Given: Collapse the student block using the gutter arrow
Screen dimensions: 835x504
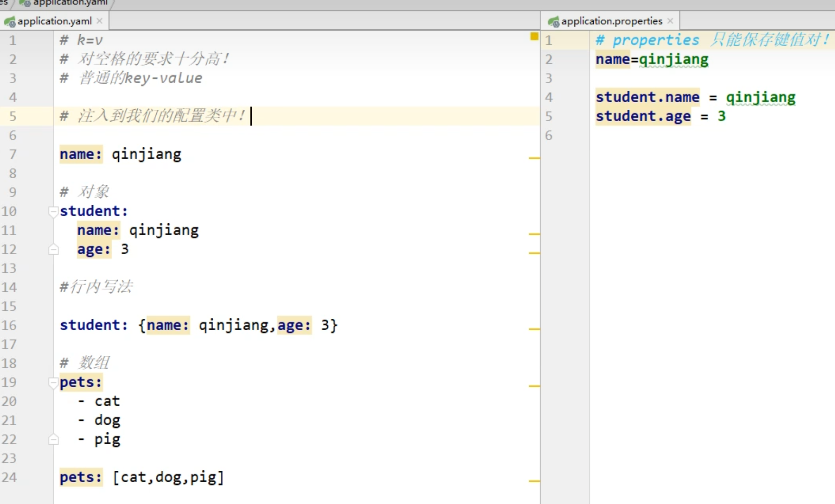Looking at the screenshot, I should coord(53,211).
